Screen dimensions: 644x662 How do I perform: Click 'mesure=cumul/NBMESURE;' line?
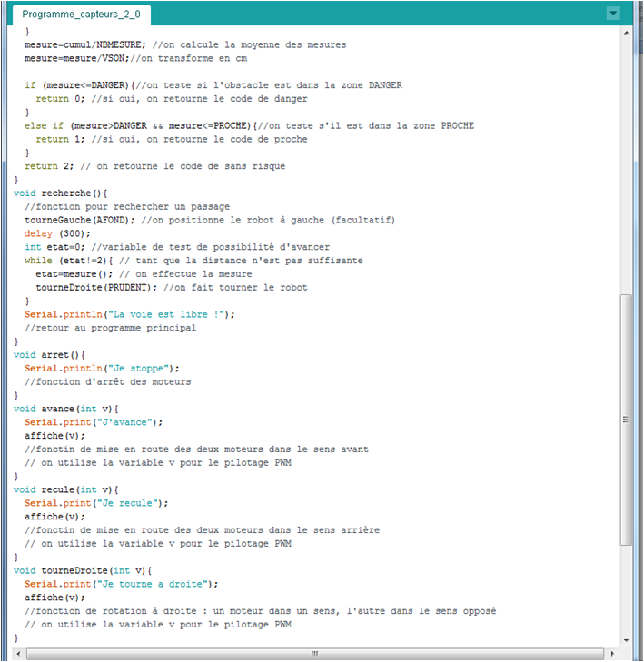click(x=84, y=44)
